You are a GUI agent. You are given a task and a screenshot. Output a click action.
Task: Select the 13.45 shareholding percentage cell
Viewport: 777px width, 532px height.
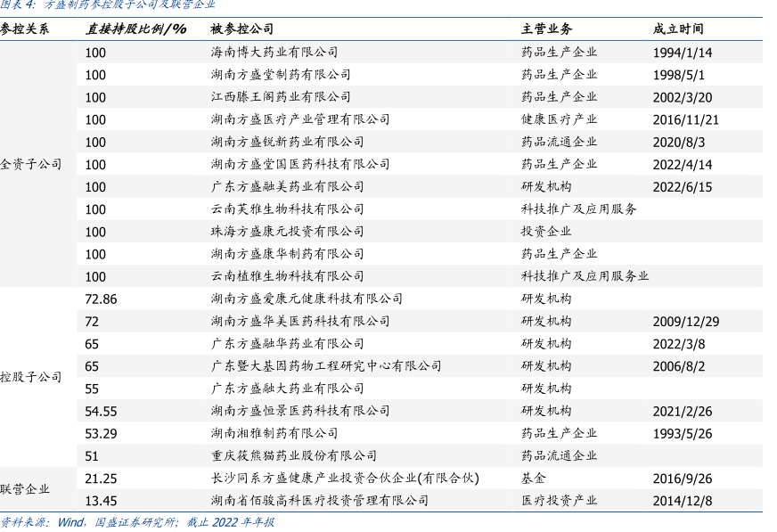[101, 501]
